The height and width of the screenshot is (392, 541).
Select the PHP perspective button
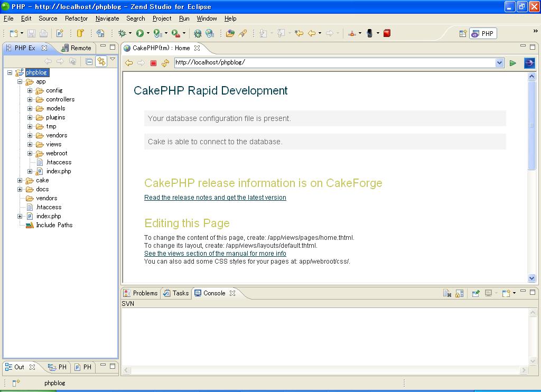[483, 33]
